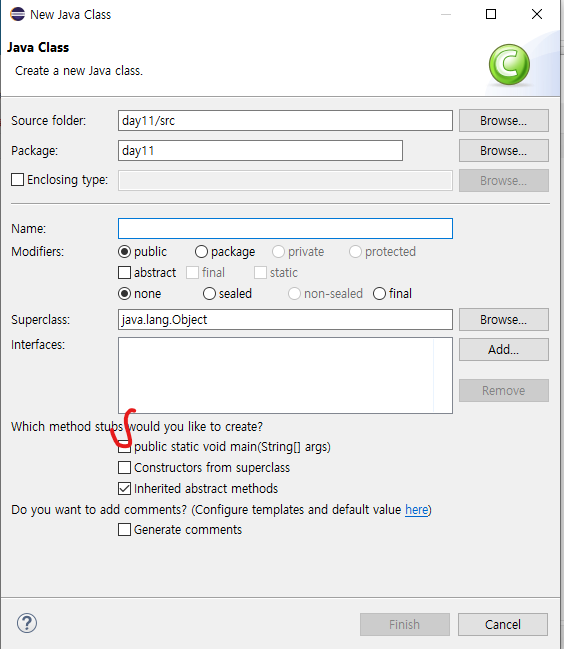This screenshot has width=564, height=649.
Task: Click the Superclass text field
Action: (x=285, y=320)
